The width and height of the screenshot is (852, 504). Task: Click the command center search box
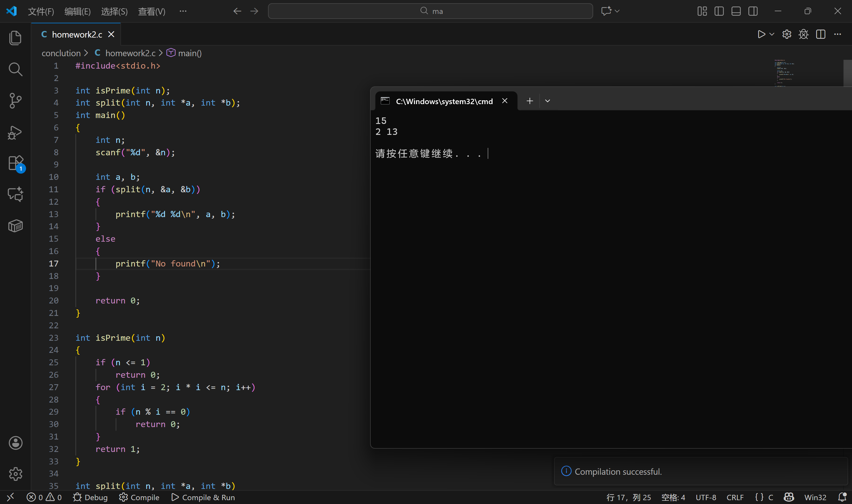point(430,11)
